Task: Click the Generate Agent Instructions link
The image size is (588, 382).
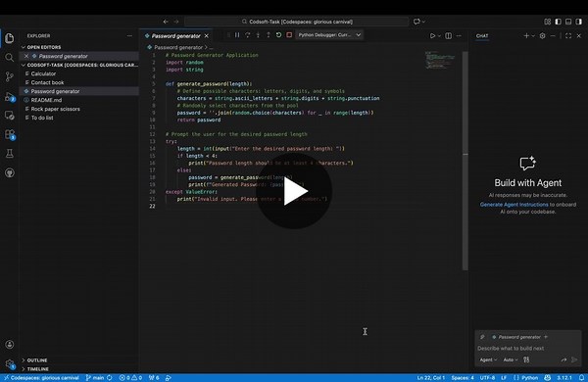Action: point(514,205)
